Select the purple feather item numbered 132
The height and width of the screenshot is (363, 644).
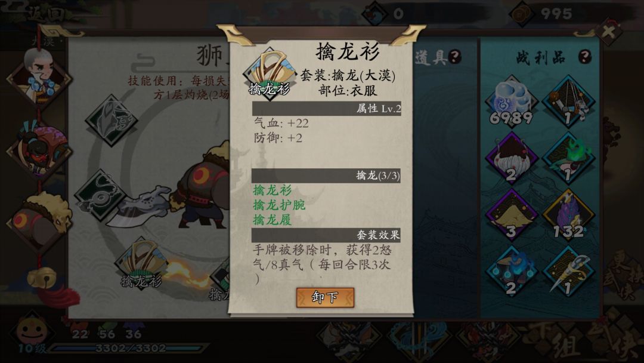pos(568,215)
